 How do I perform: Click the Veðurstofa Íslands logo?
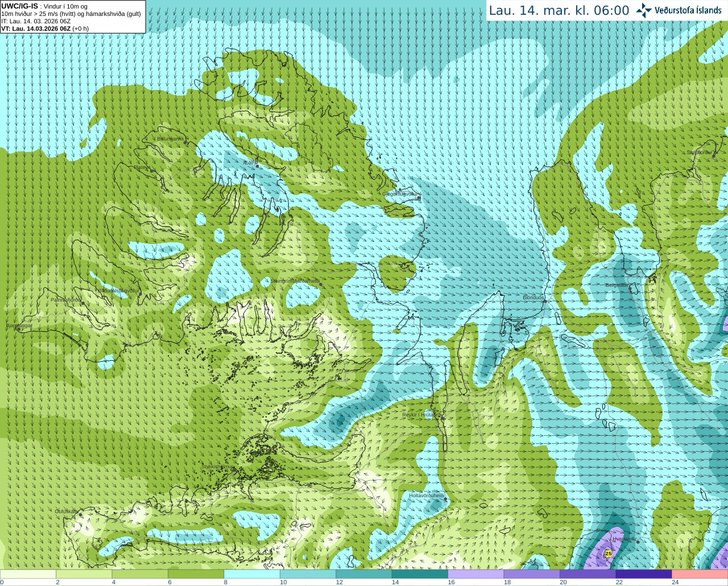pos(679,10)
